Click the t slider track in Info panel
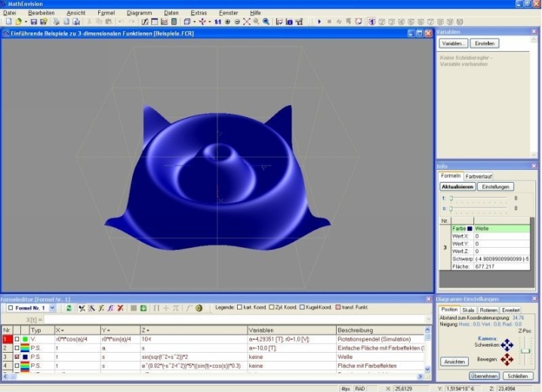The image size is (542, 392). [480, 198]
